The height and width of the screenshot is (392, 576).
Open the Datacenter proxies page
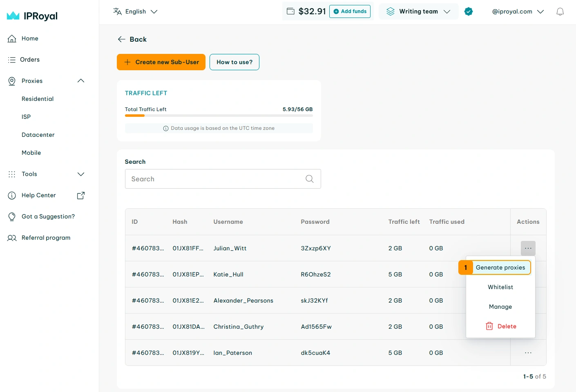click(38, 135)
